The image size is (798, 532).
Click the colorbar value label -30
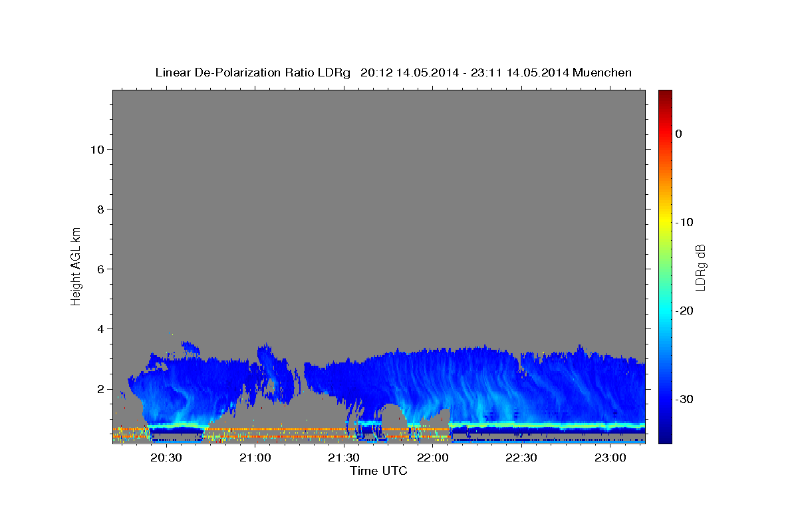click(x=684, y=399)
